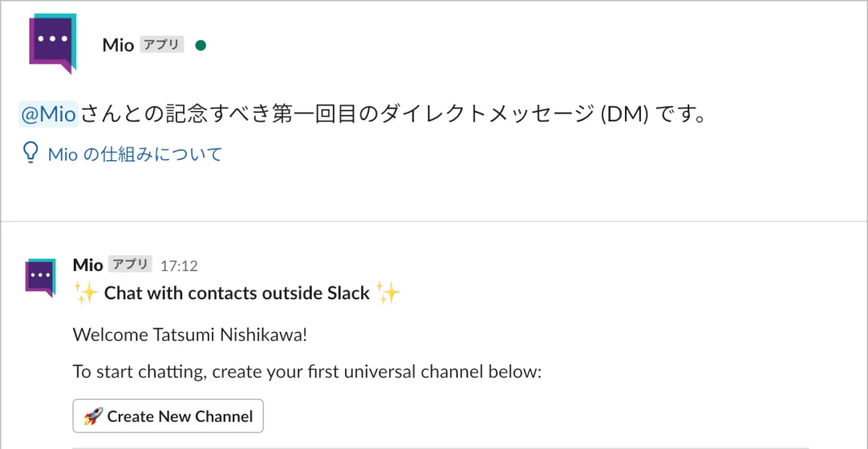The width and height of the screenshot is (868, 449).
Task: Click the green online status dot
Action: (x=201, y=46)
